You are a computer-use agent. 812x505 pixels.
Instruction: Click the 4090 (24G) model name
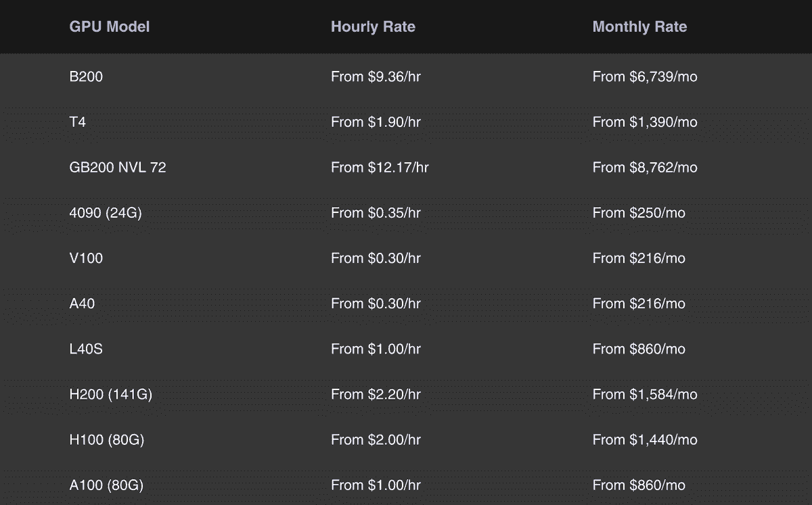tap(106, 213)
